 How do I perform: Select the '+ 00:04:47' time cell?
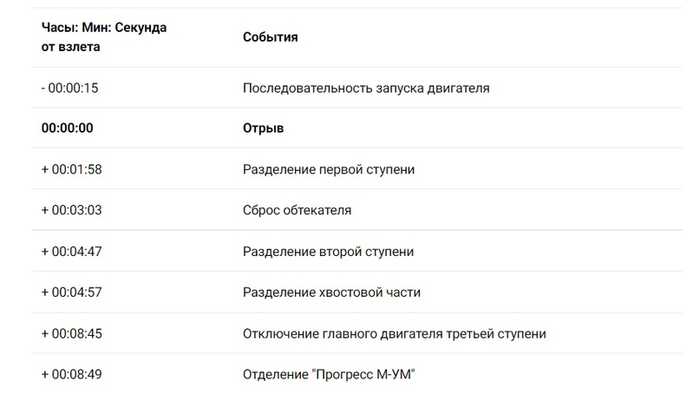pos(71,252)
